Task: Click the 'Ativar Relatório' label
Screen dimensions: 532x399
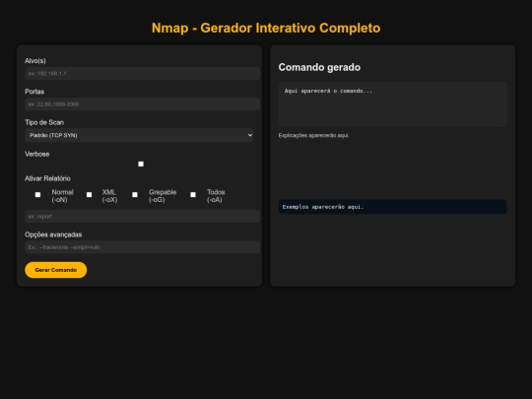Action: click(47, 178)
